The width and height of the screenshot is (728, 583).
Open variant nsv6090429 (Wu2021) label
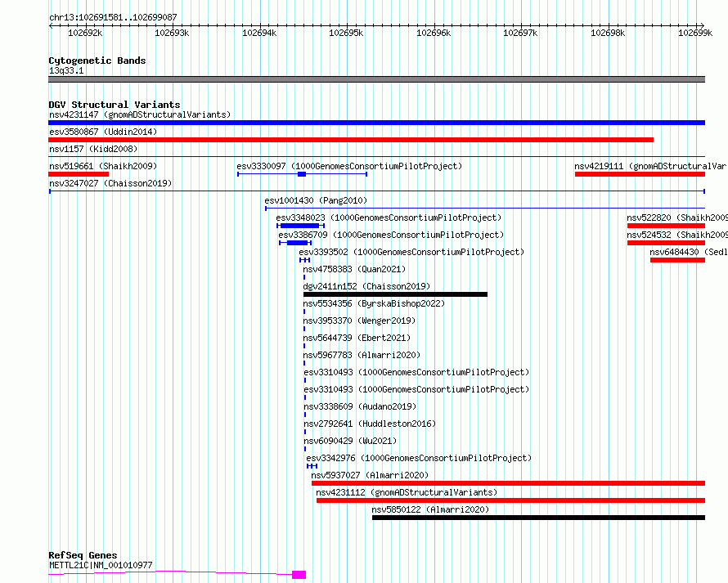pos(350,441)
